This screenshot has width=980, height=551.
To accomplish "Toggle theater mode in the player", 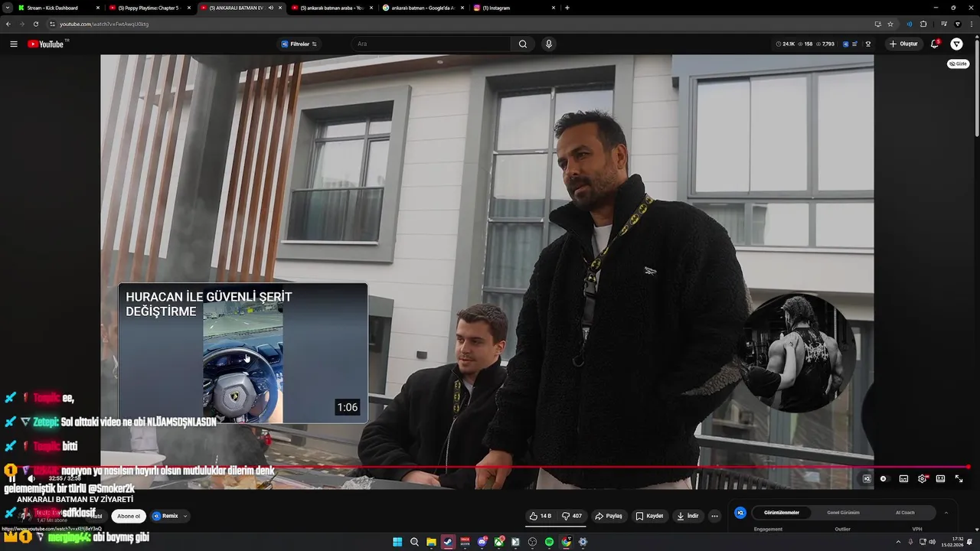I will point(940,479).
